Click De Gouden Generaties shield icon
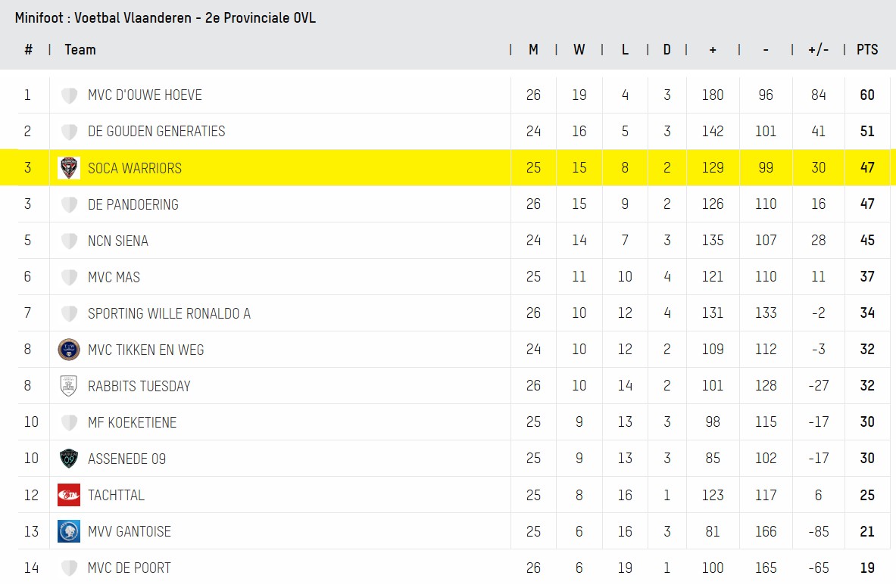The image size is (896, 588). pyautogui.click(x=69, y=132)
